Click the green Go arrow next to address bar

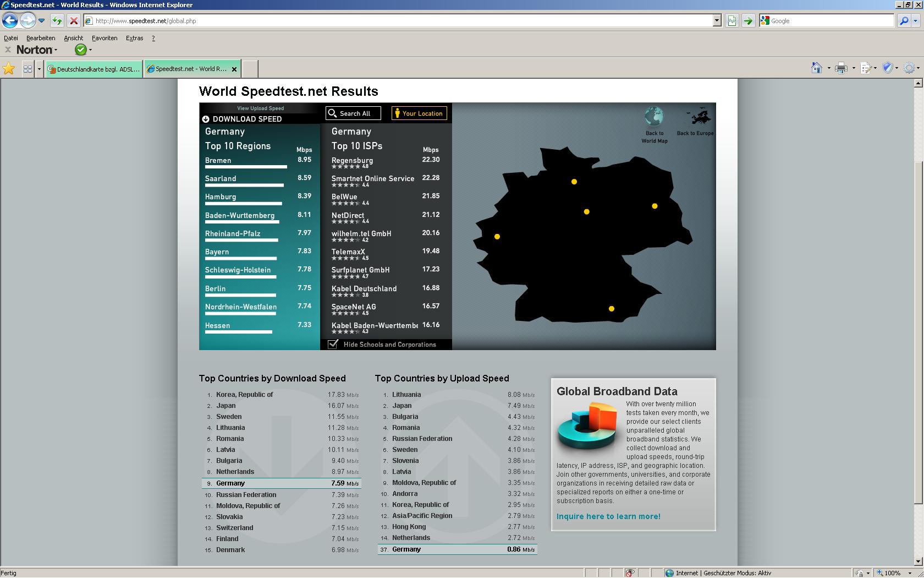pyautogui.click(x=747, y=21)
